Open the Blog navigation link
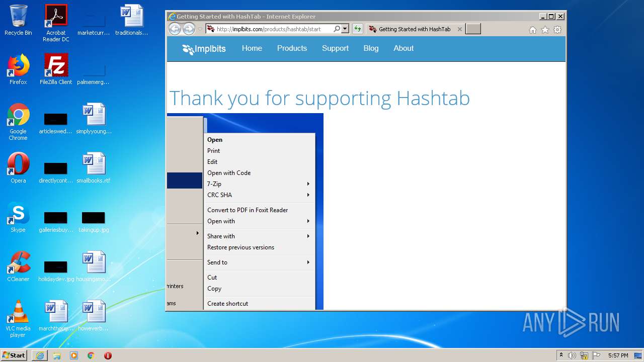Viewport: 644px width, 362px height. [x=371, y=48]
